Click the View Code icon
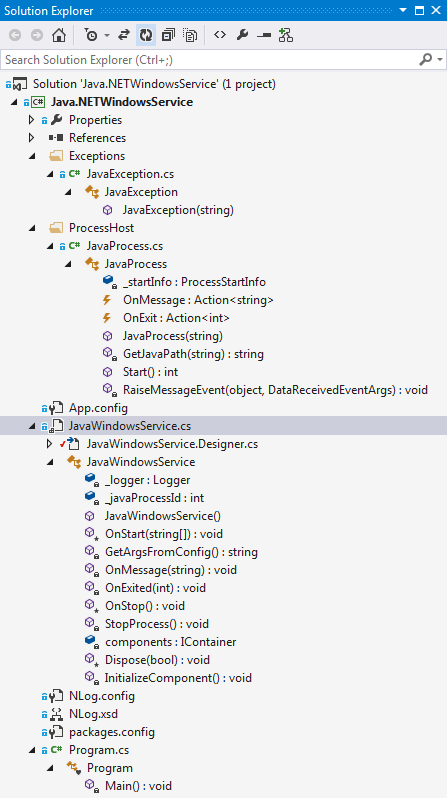Viewport: 447px width, 798px height. [220, 35]
